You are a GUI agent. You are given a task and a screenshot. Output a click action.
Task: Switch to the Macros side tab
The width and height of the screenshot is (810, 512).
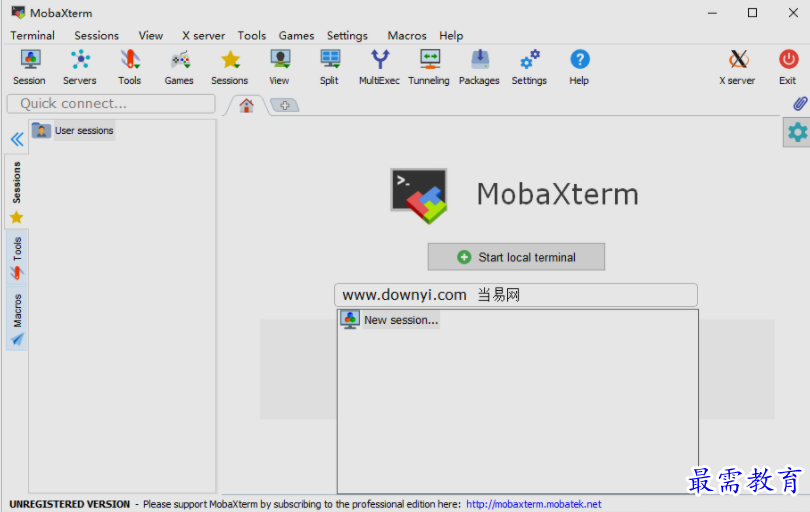coord(17,319)
